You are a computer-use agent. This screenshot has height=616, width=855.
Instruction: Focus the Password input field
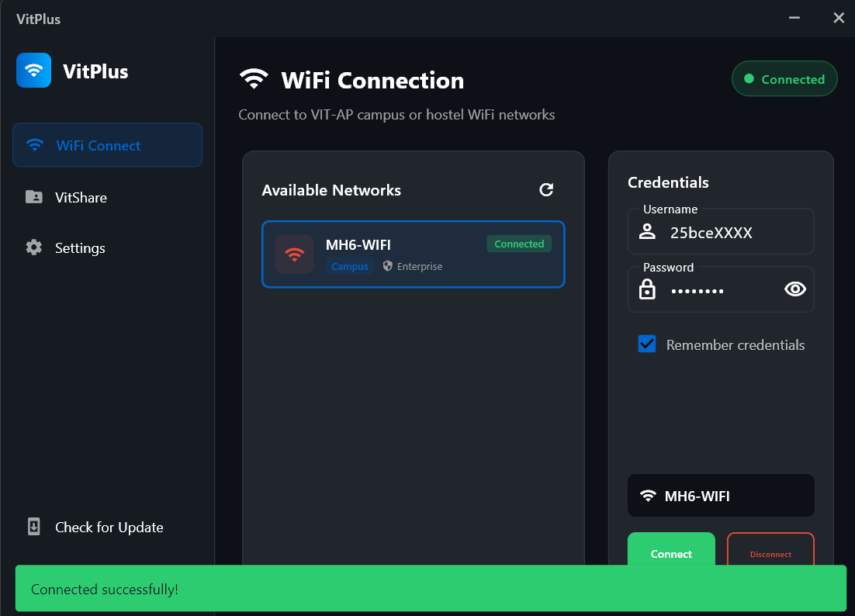click(721, 290)
